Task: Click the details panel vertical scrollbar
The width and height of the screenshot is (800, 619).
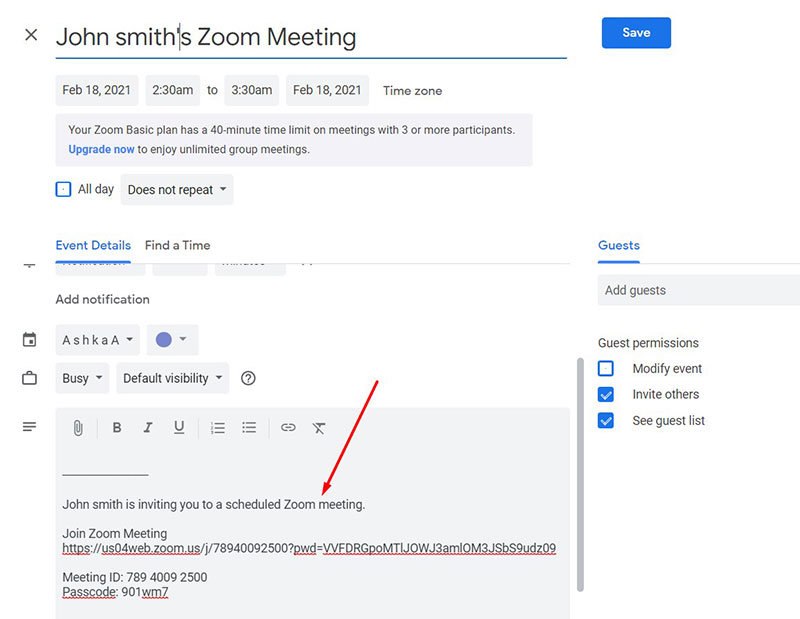Action: (580, 475)
